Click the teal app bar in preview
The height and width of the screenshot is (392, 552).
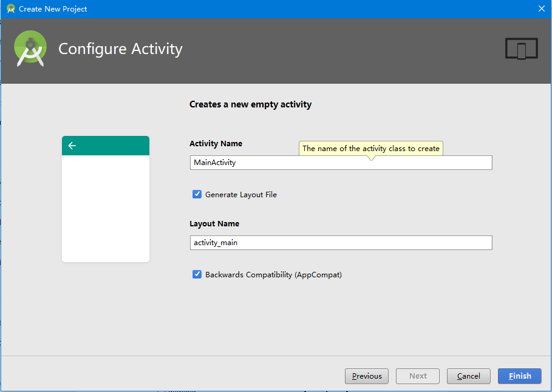106,146
